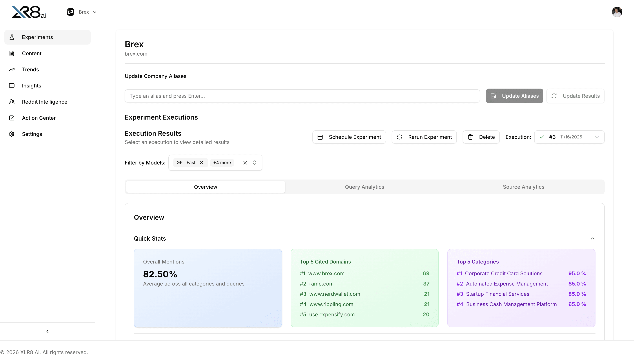
Task: View Trends from the sidebar
Action: 30,69
